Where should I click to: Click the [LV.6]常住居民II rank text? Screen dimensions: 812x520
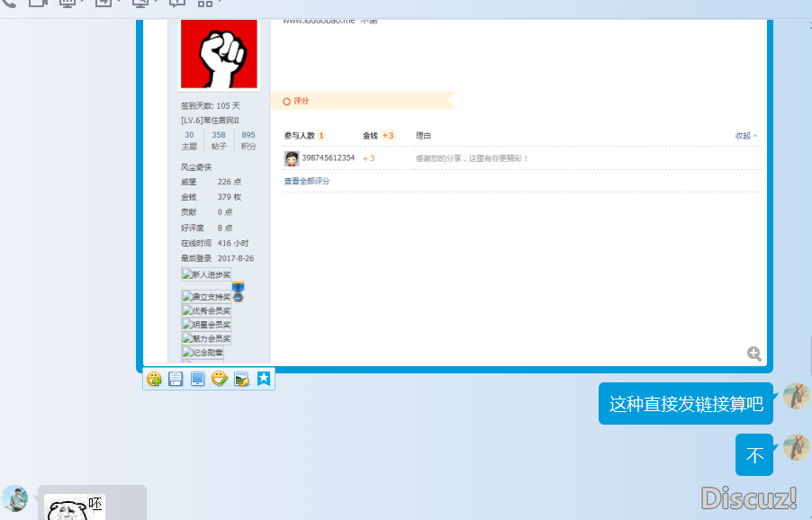pos(210,120)
